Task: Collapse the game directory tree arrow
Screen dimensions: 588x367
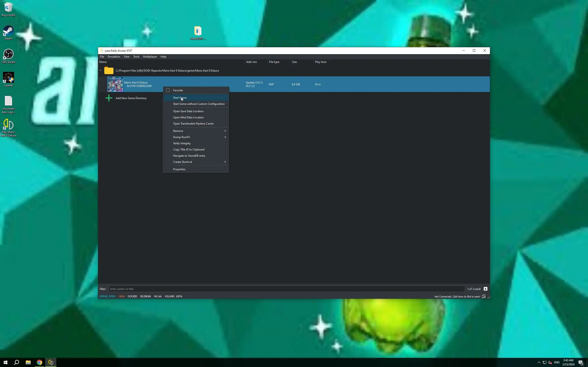Action: 100,71
